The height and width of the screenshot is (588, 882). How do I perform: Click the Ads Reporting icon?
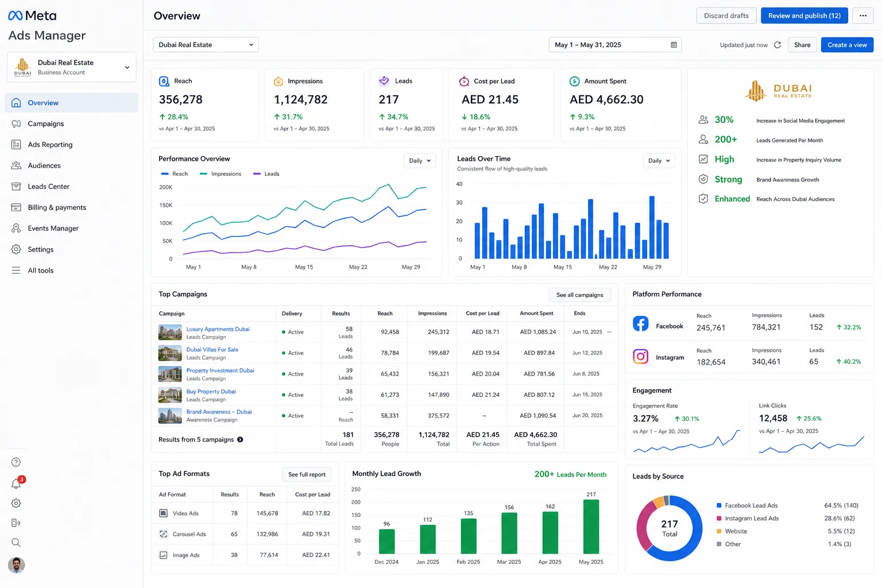[x=16, y=145]
